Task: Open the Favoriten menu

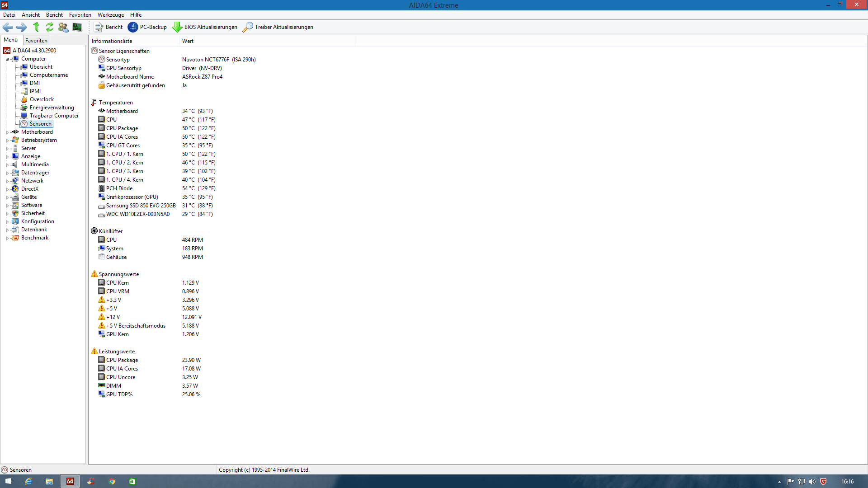Action: pyautogui.click(x=80, y=15)
